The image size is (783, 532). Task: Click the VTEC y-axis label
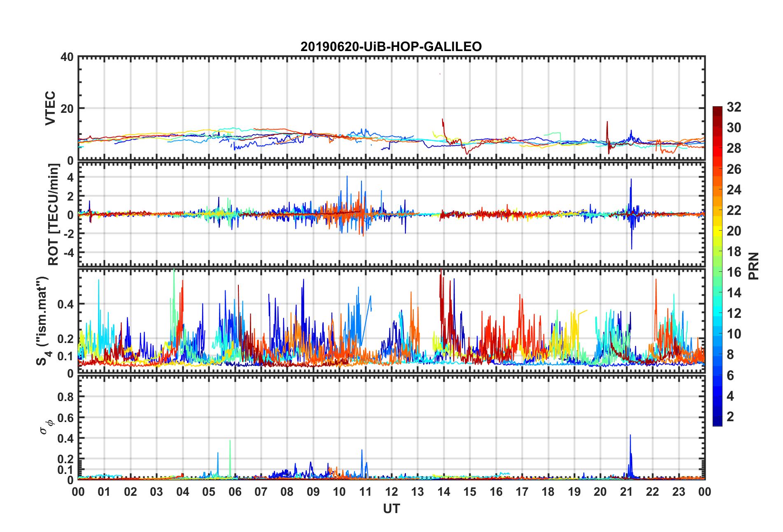(x=50, y=108)
